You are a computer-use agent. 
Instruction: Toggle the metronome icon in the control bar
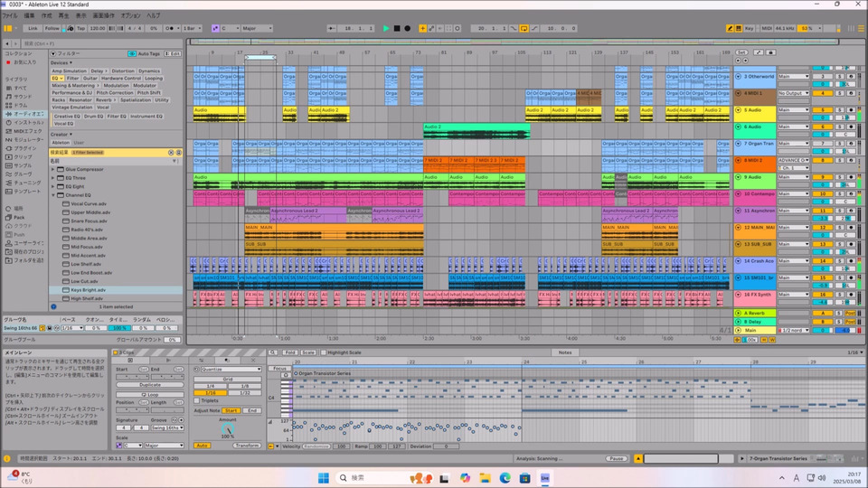click(171, 28)
